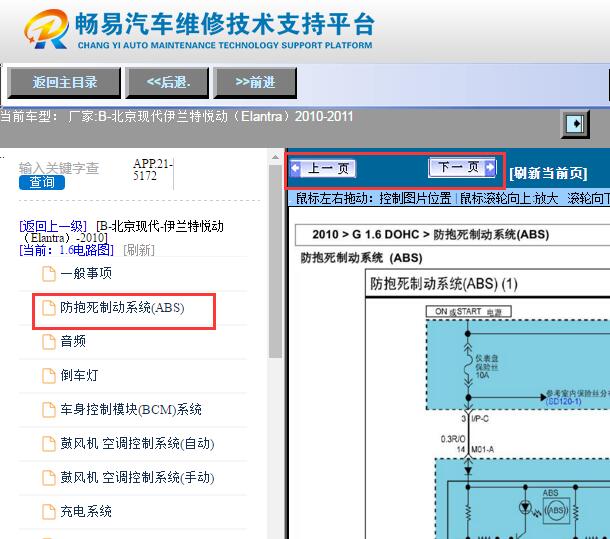Click the document icon beside 一般事项
This screenshot has width=610, height=539.
[x=49, y=273]
